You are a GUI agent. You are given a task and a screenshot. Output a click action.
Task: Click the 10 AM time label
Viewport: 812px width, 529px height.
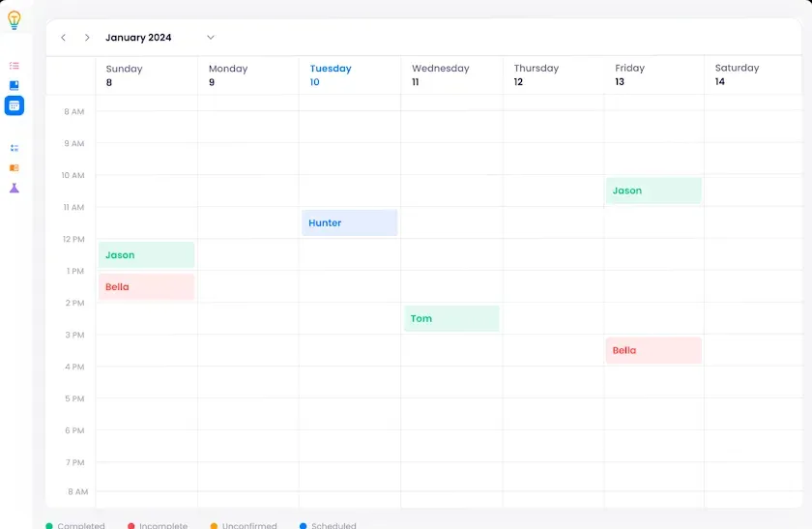(x=72, y=175)
